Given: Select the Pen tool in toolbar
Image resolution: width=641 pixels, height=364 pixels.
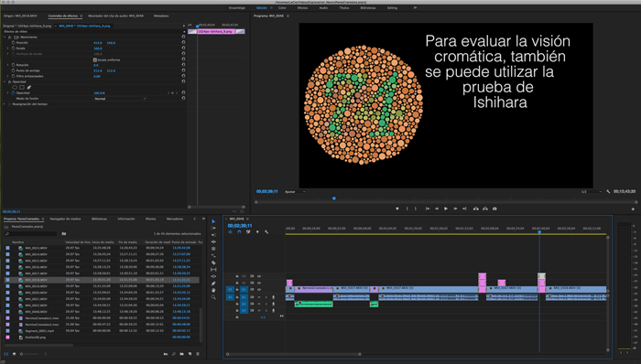Looking at the screenshot, I should [x=213, y=284].
